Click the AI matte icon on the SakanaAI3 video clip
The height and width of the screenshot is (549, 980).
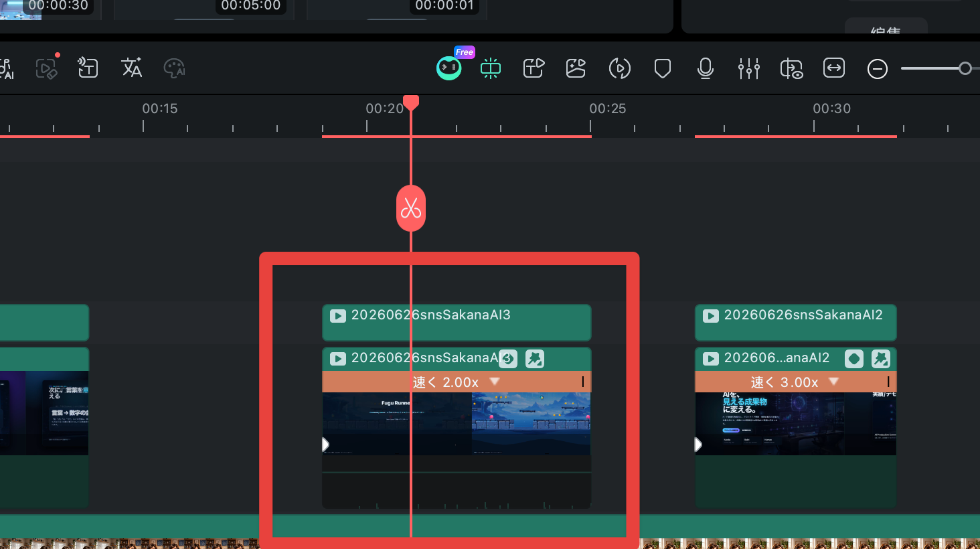[535, 359]
